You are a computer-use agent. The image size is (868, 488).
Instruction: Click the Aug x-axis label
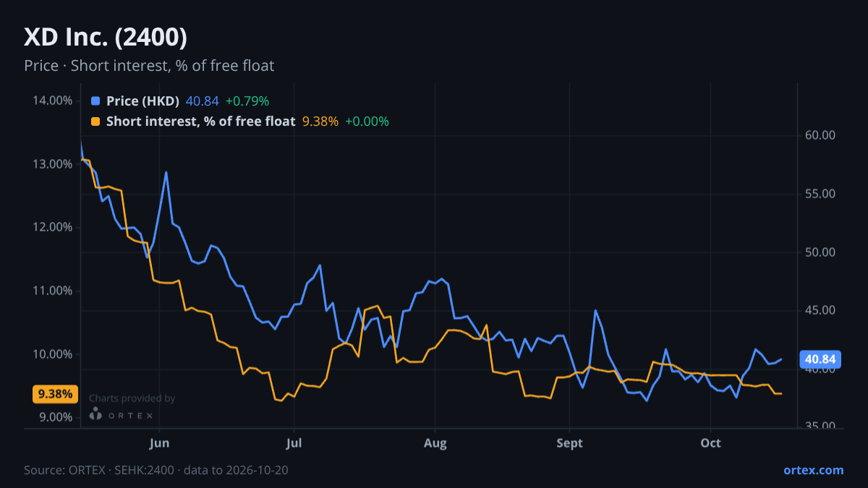[435, 443]
